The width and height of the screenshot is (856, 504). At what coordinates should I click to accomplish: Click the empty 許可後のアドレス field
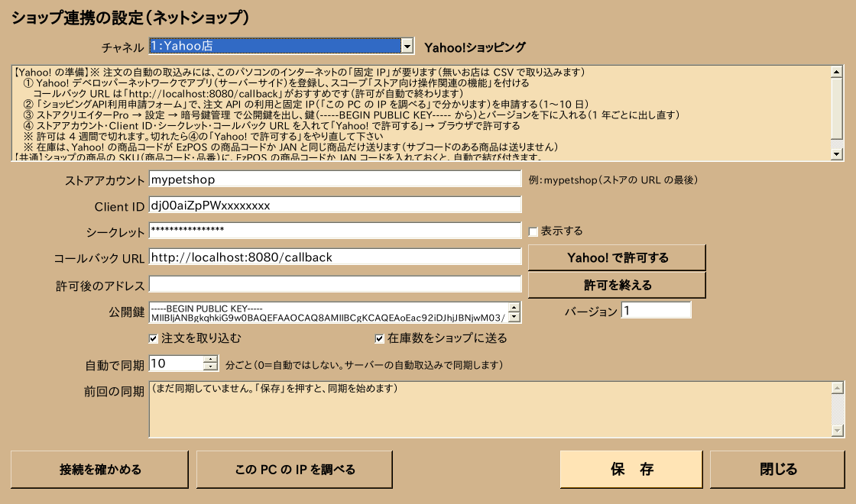click(x=336, y=284)
